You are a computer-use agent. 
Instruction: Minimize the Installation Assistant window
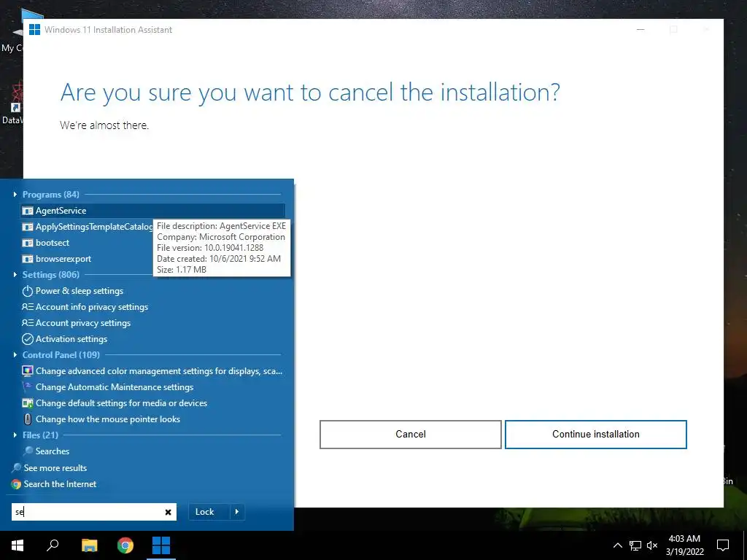point(640,29)
